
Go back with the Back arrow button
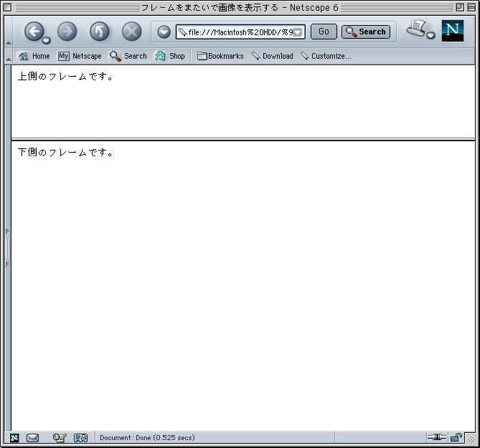click(x=34, y=31)
